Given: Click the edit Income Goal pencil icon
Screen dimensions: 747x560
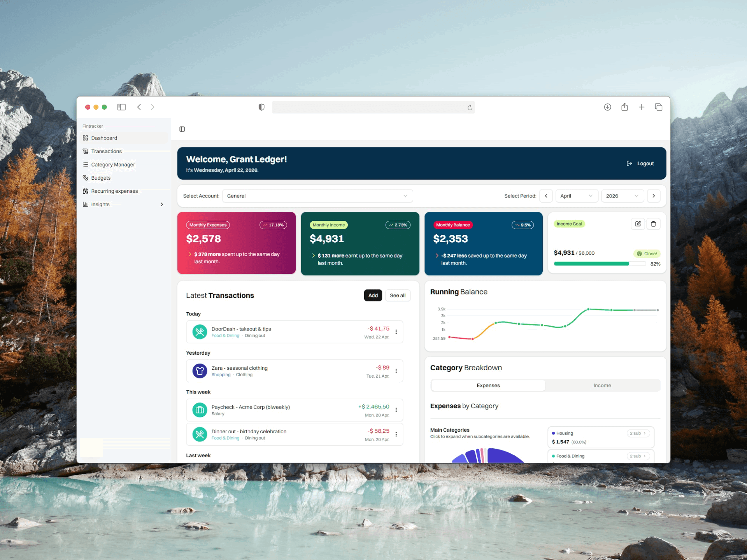Looking at the screenshot, I should [638, 224].
